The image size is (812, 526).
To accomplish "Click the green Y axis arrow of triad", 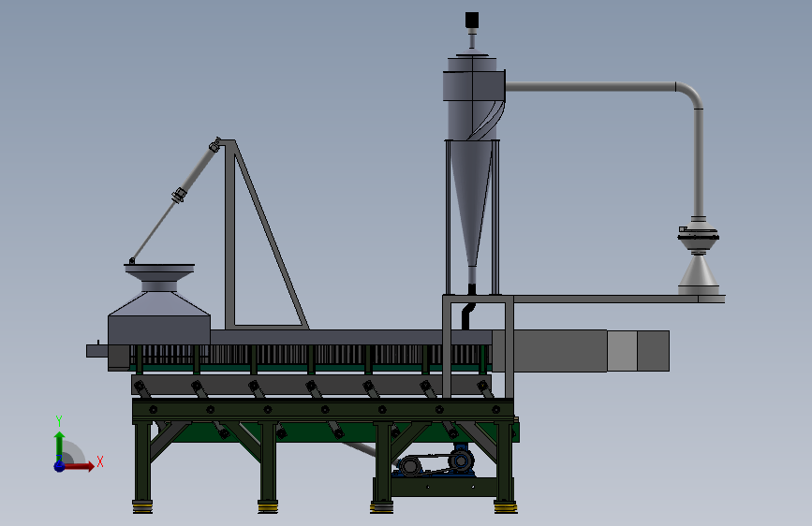I will click(x=59, y=446).
